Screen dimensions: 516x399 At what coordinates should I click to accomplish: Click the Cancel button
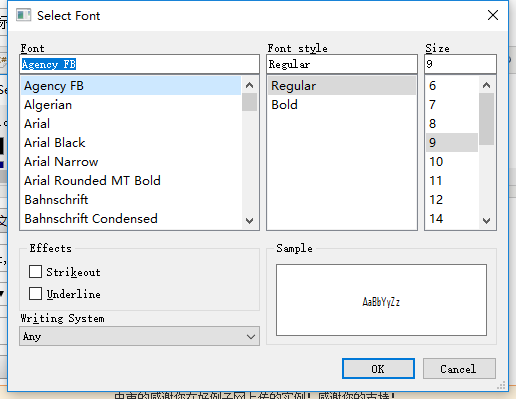[x=459, y=369]
